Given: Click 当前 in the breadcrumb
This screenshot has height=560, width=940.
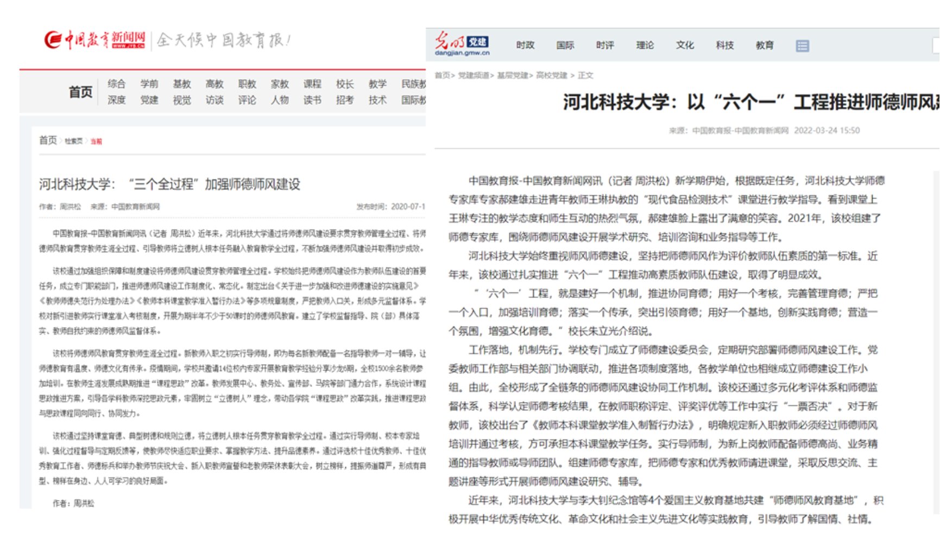Looking at the screenshot, I should coord(96,142).
